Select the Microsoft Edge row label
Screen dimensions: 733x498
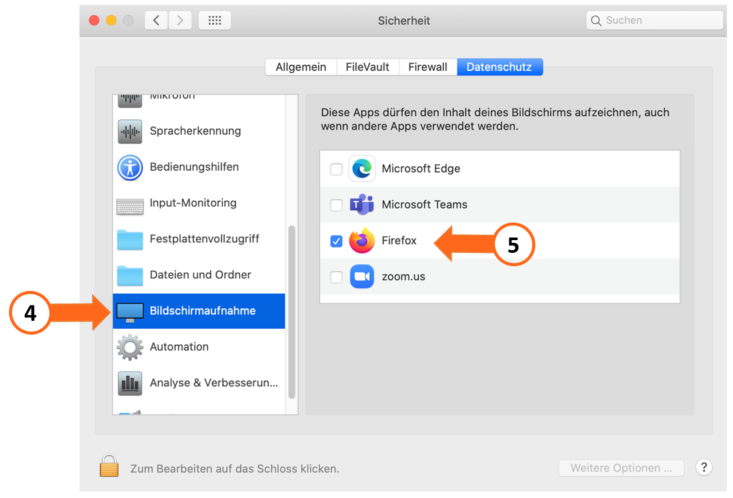[x=421, y=168]
